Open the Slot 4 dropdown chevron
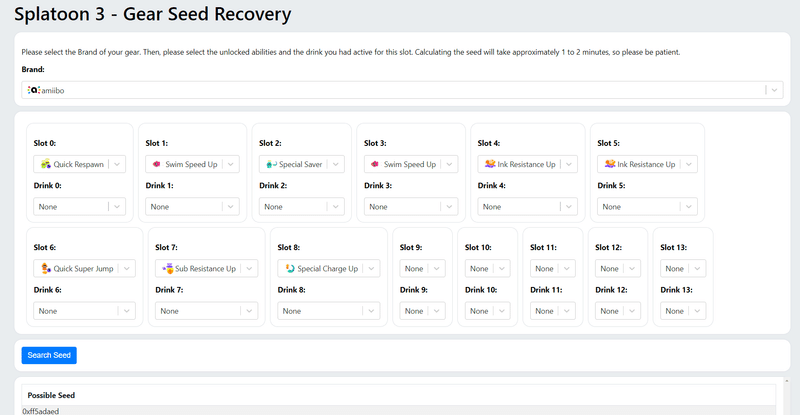Viewport: 800px width, 415px height. click(569, 164)
